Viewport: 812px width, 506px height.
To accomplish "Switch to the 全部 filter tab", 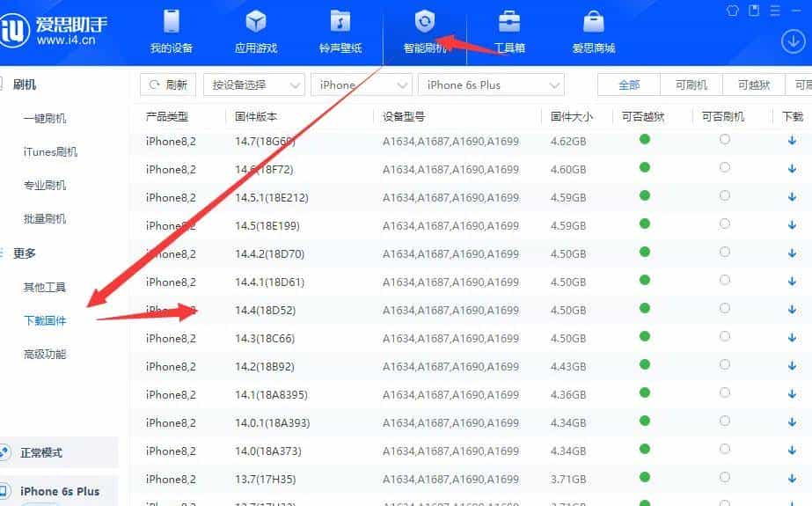I will coord(629,85).
